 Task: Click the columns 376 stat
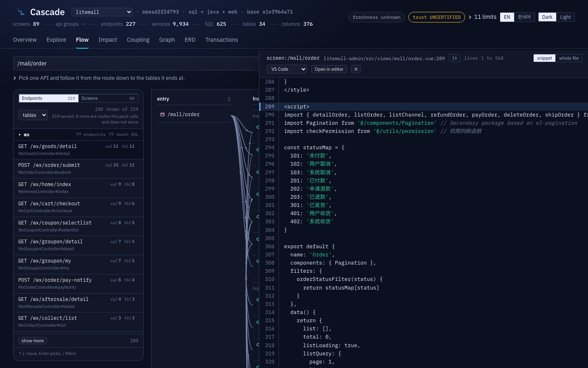click(x=297, y=24)
